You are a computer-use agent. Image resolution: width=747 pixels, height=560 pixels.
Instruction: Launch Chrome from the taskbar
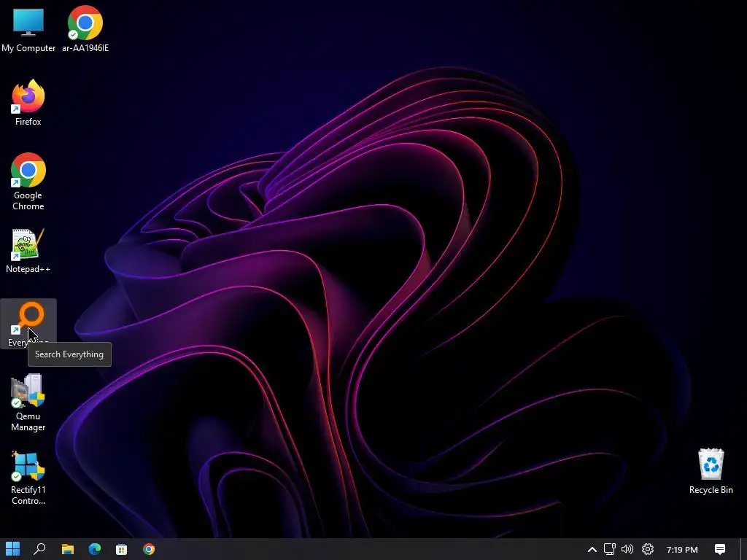coord(149,549)
